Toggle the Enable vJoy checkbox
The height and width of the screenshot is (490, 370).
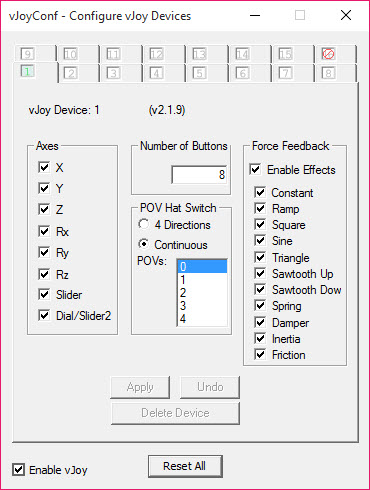pos(18,470)
